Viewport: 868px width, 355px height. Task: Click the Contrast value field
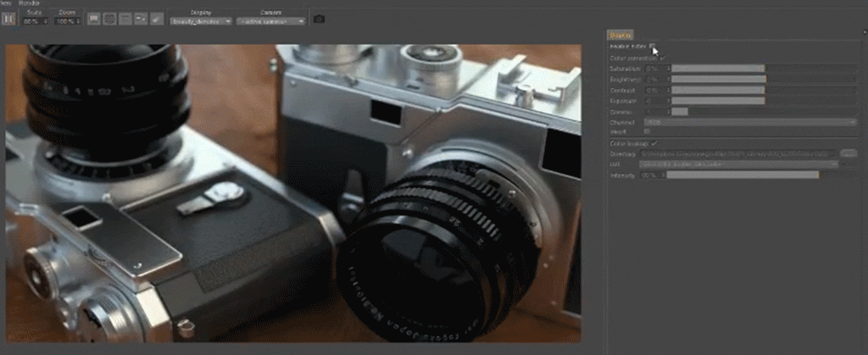[x=657, y=90]
